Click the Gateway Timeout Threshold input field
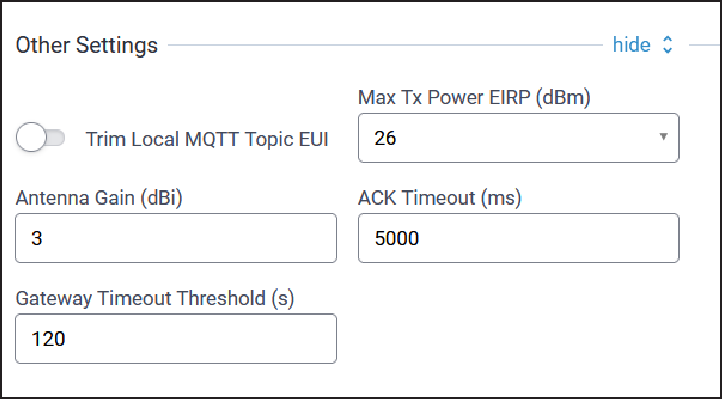The image size is (723, 400). click(x=176, y=339)
